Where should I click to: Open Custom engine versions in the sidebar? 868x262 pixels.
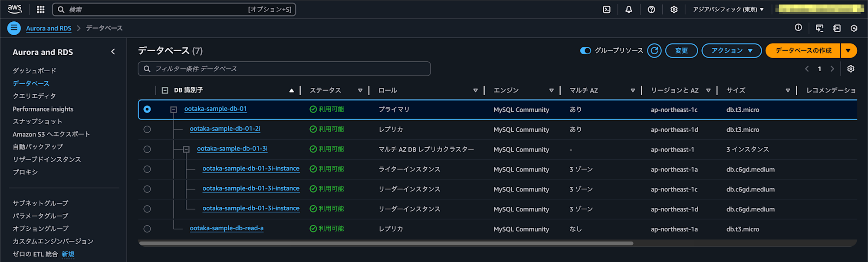coord(53,241)
